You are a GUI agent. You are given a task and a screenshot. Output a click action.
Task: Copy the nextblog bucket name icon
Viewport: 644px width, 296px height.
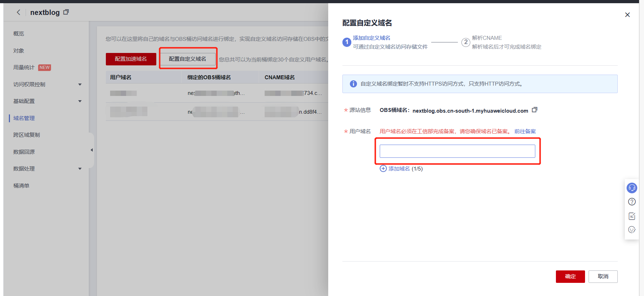pos(66,12)
